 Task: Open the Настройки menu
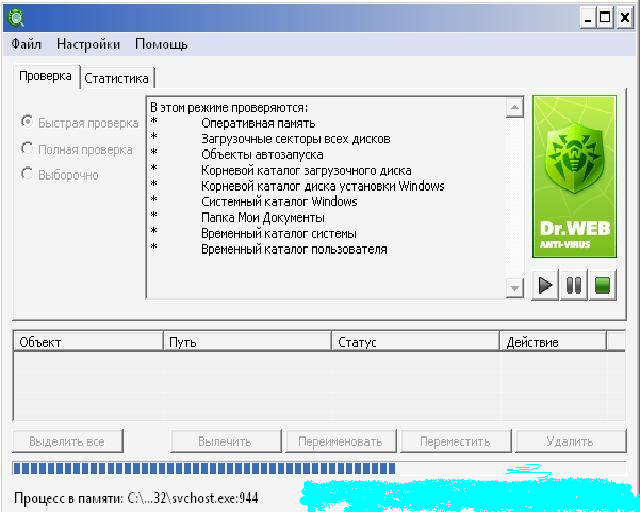coord(88,44)
